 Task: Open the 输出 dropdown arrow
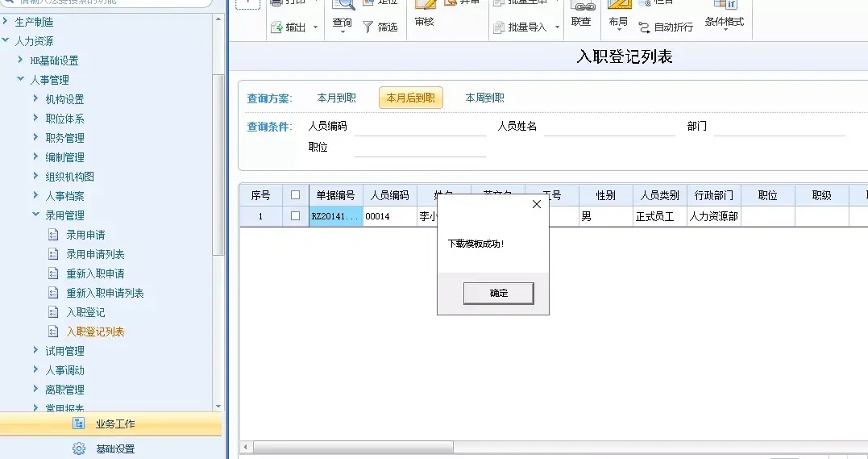pos(316,27)
